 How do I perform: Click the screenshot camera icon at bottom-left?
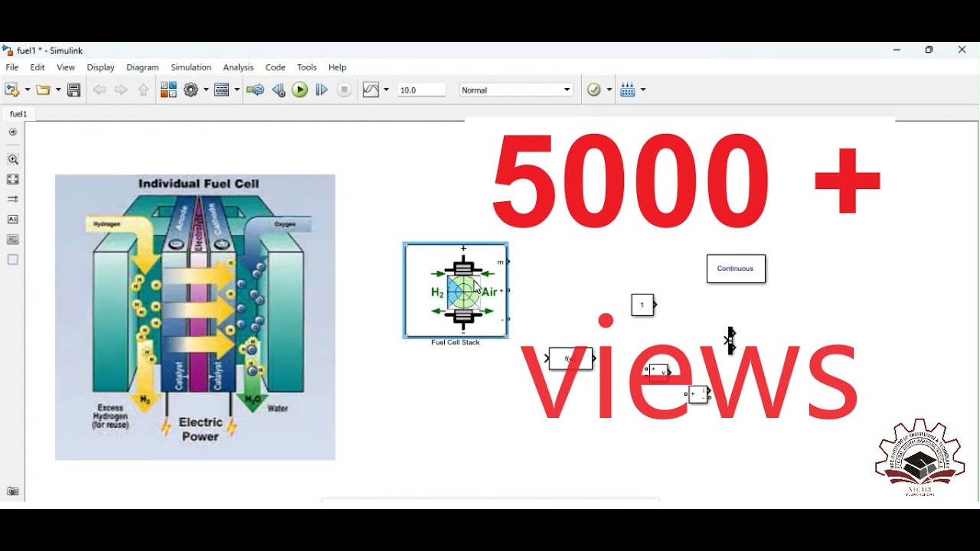[12, 491]
